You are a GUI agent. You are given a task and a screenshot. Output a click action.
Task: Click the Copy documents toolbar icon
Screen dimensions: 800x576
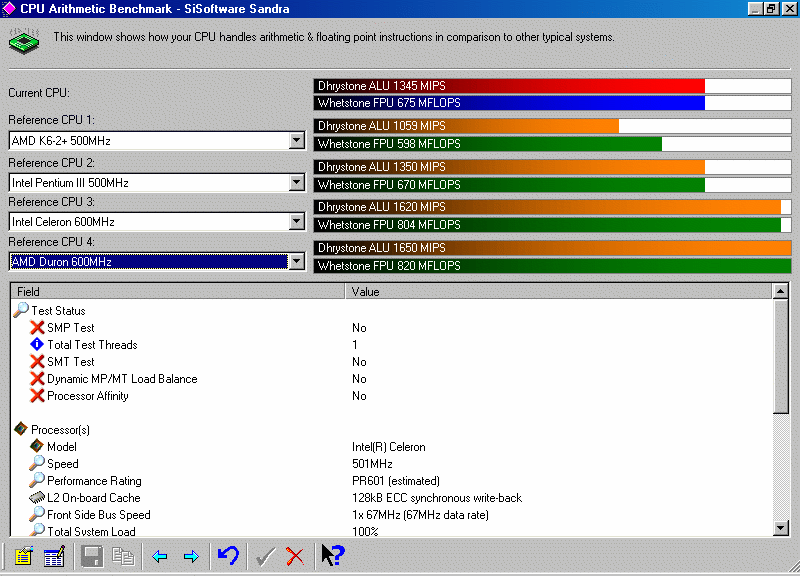pos(123,556)
